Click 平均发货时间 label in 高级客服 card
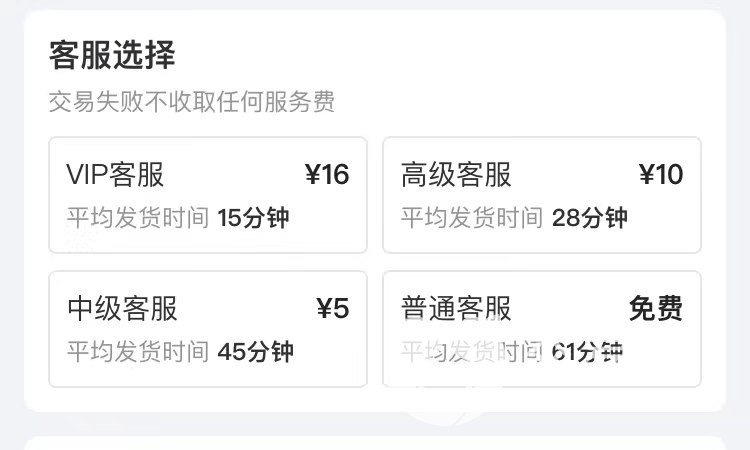This screenshot has height=450, width=750. (472, 218)
